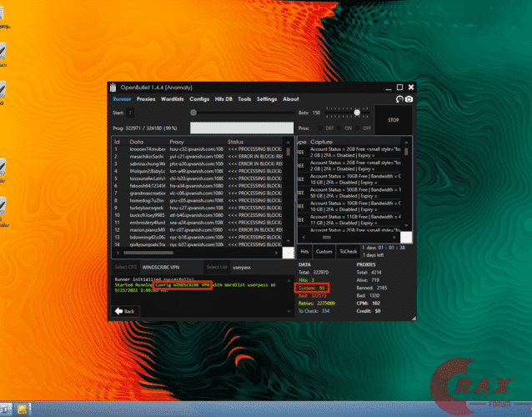Click the WINDSCRIBE VPN config name field
This screenshot has width=532, height=417.
click(x=171, y=267)
